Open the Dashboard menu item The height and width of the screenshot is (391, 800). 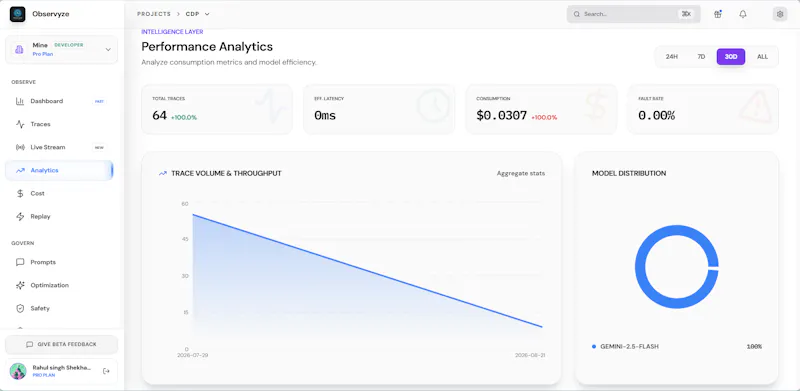pos(59,101)
